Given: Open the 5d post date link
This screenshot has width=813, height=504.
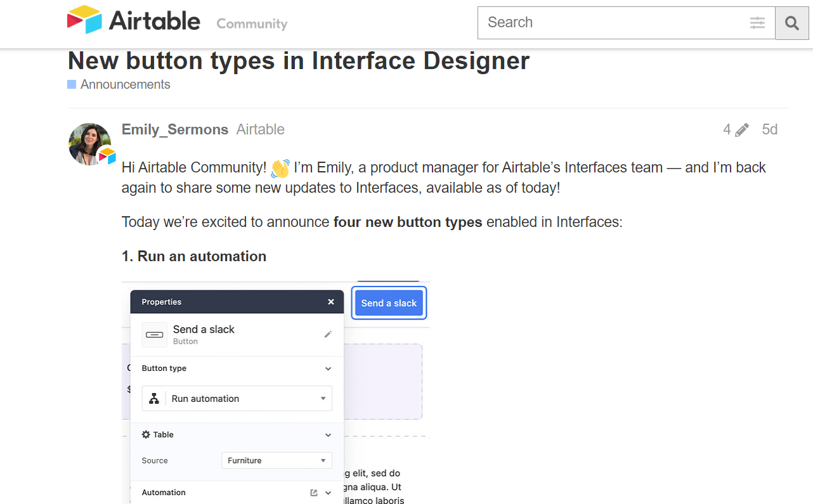Looking at the screenshot, I should (769, 129).
